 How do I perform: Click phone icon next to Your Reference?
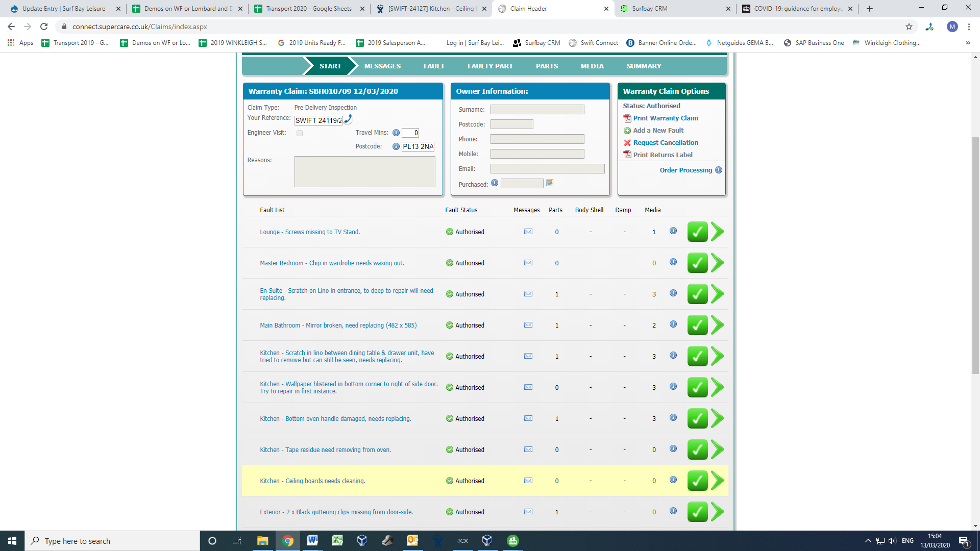pos(348,119)
